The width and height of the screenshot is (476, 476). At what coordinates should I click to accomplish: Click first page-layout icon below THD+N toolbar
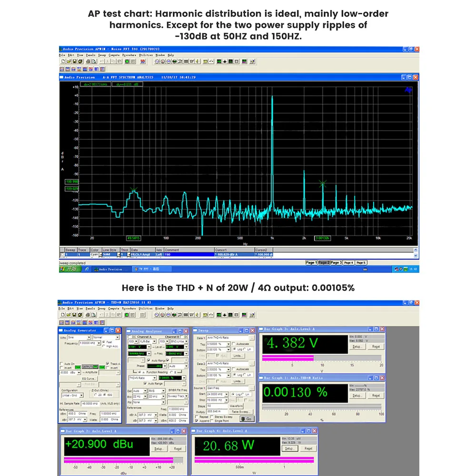pyautogui.click(x=61, y=322)
